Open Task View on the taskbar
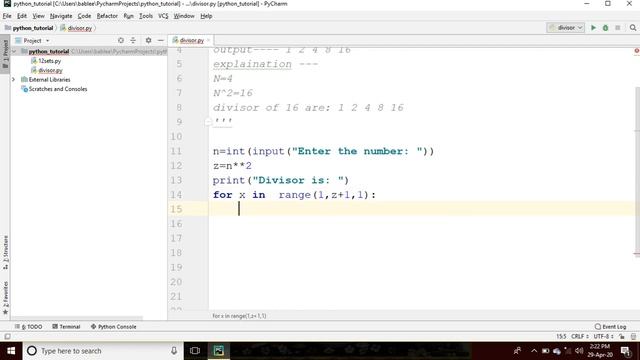640x360 pixels. pos(195,351)
